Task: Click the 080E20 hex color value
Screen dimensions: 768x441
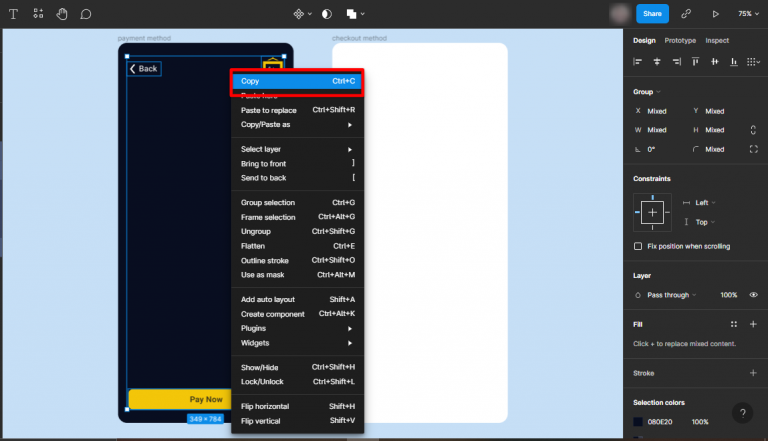Action: (660, 422)
